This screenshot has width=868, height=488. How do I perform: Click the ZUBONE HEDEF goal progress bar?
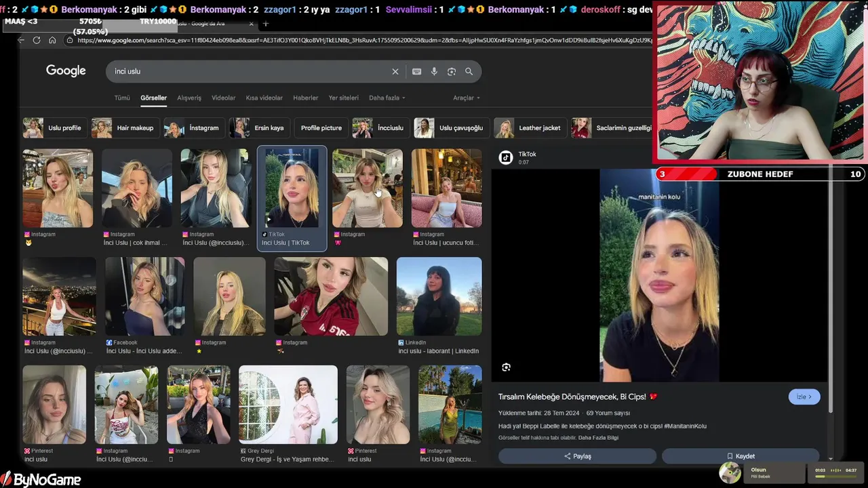point(759,174)
